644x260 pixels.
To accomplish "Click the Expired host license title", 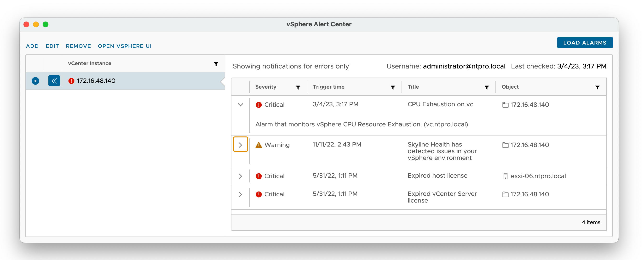I will (x=437, y=175).
